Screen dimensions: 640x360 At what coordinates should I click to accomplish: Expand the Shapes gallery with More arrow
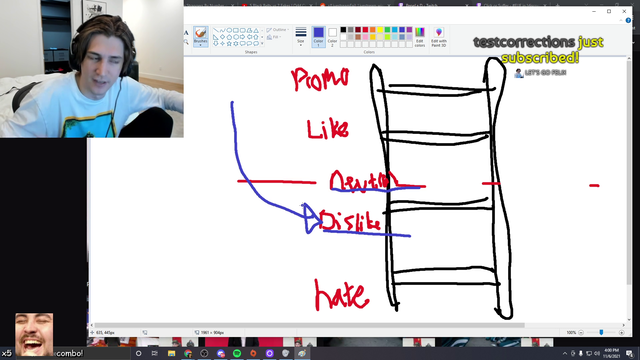(262, 43)
